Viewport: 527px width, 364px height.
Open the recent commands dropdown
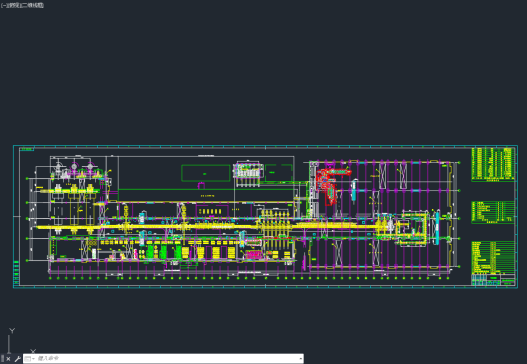coord(30,359)
